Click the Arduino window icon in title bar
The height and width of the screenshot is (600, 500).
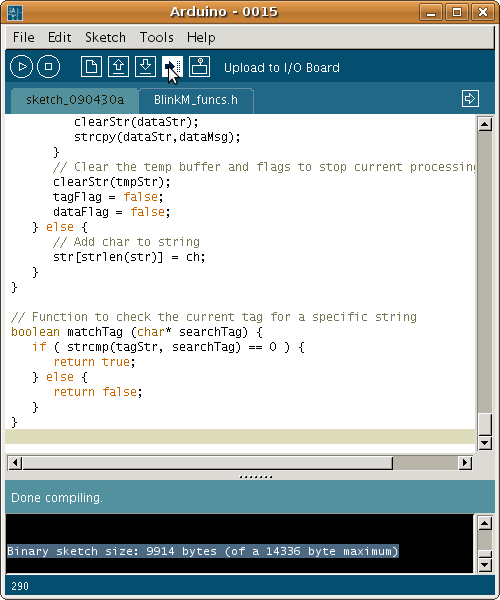(15, 13)
